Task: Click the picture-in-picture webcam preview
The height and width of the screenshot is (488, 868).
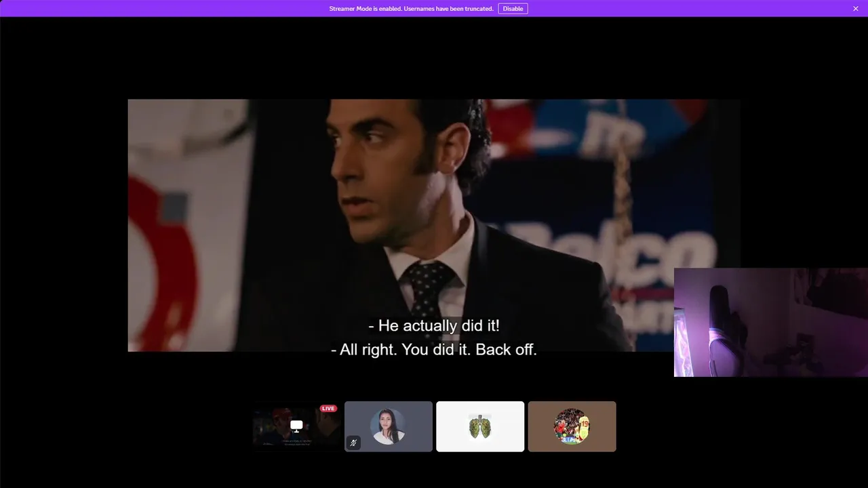Action: point(771,322)
